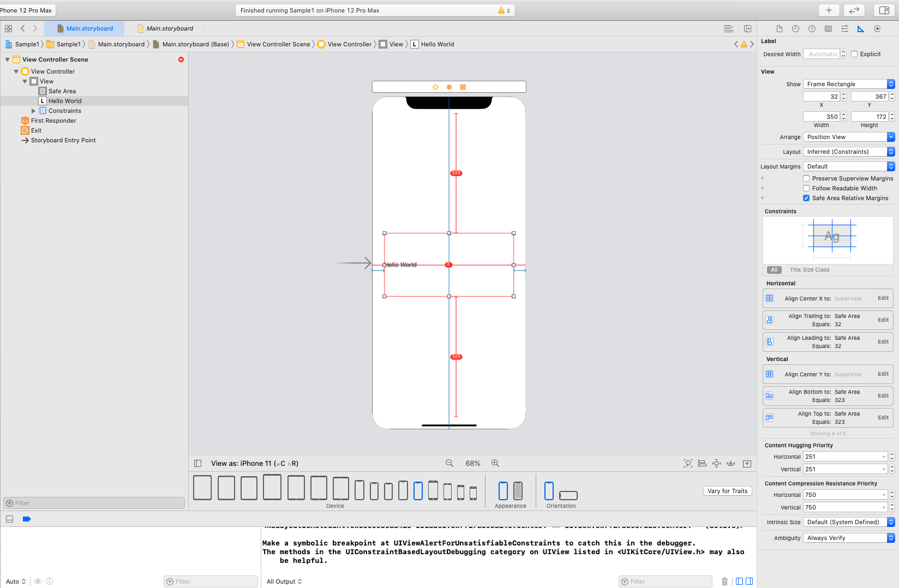Hide the inspectors panel via toolbar icon

(884, 10)
